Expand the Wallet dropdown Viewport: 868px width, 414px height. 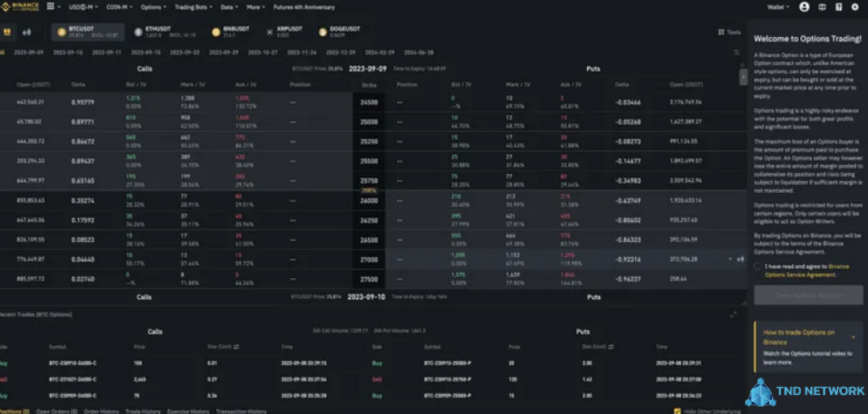coord(777,6)
